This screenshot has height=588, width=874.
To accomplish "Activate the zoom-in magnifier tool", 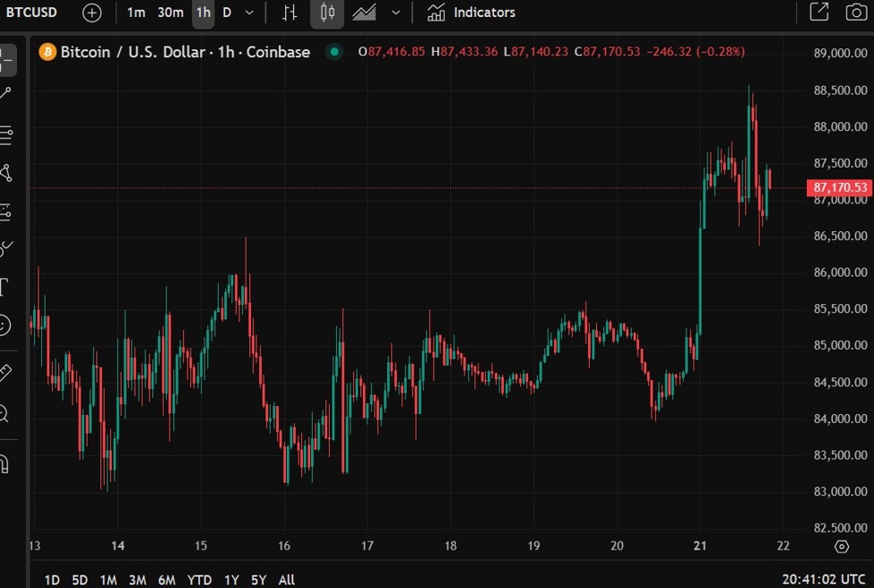I will (4, 413).
